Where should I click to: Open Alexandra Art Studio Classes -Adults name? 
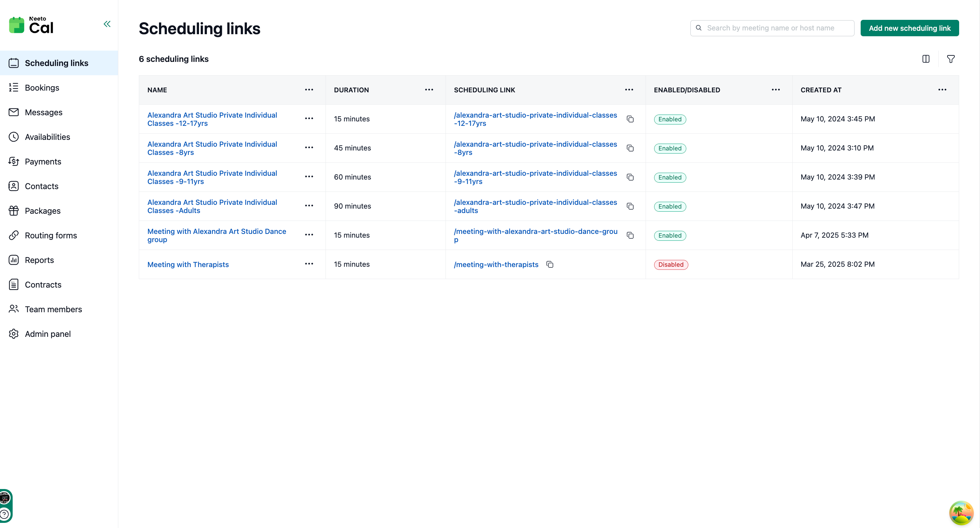[x=212, y=207]
